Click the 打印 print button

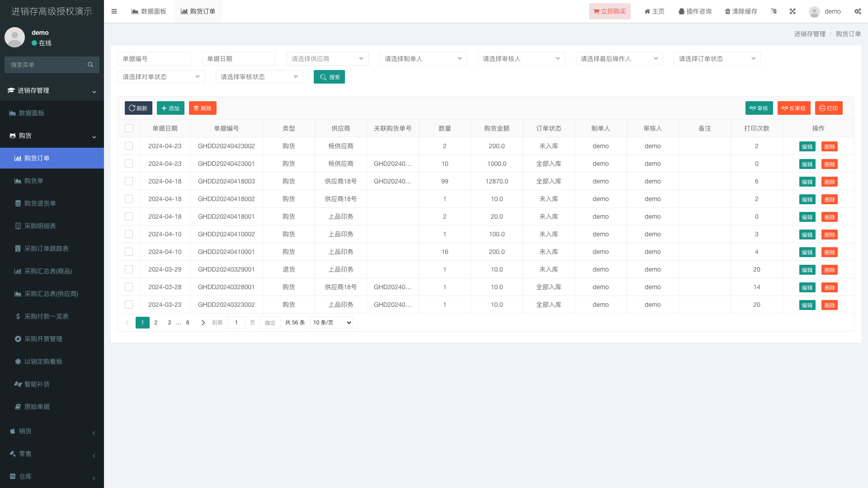point(828,108)
